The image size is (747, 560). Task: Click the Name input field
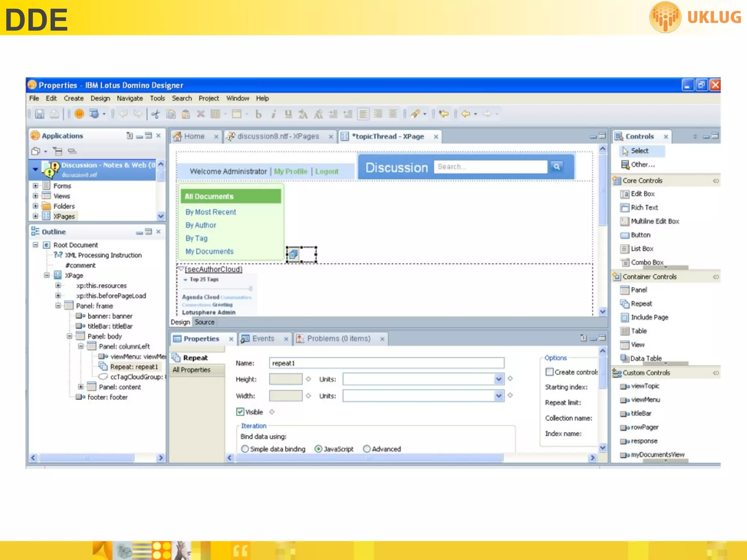click(386, 363)
